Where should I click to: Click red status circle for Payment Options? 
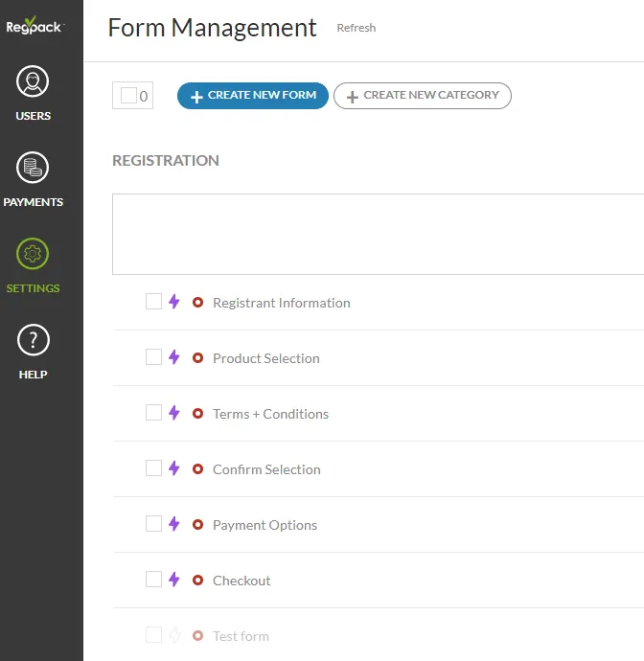click(197, 525)
